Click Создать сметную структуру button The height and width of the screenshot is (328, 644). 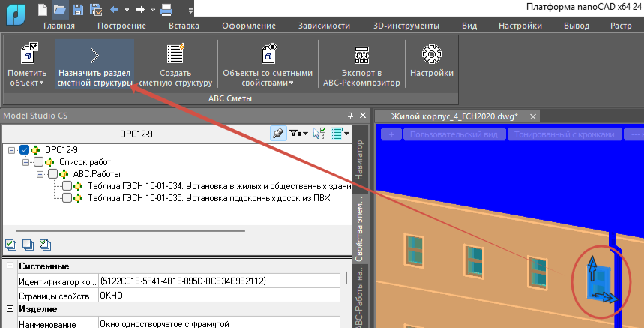[x=175, y=64]
